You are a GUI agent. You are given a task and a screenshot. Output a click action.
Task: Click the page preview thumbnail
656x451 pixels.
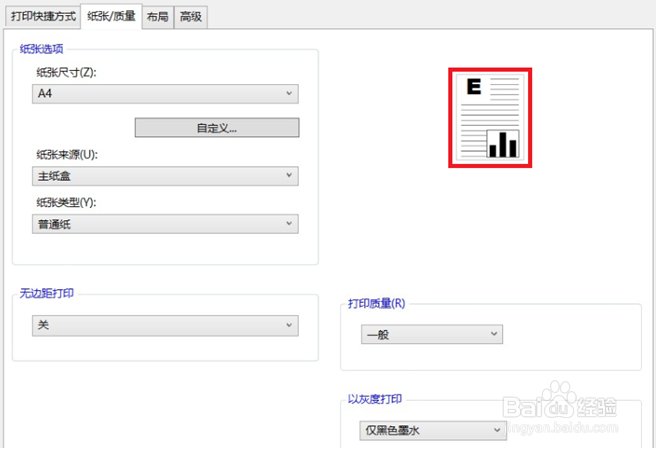coord(490,118)
